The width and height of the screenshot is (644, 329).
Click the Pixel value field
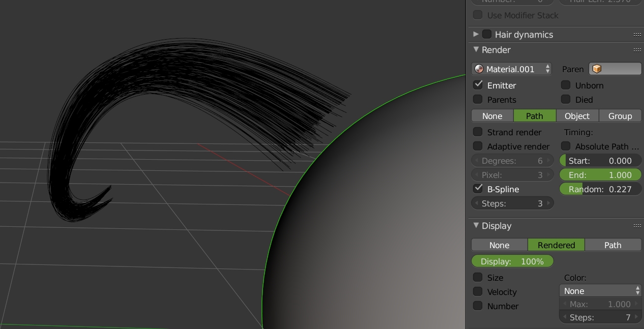point(512,175)
